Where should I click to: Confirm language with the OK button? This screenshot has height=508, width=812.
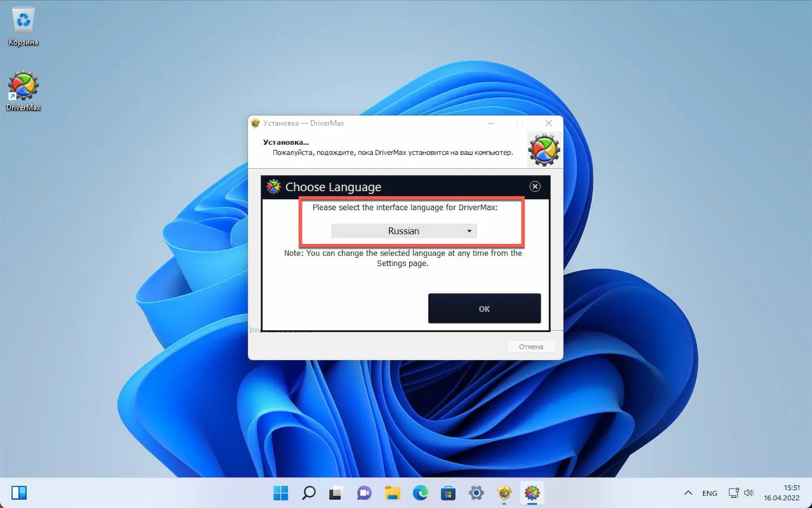coord(484,309)
